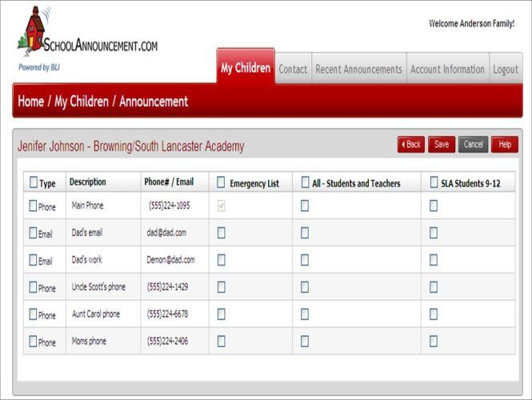This screenshot has width=532, height=400.
Task: Click the Home breadcrumb link
Action: [31, 101]
